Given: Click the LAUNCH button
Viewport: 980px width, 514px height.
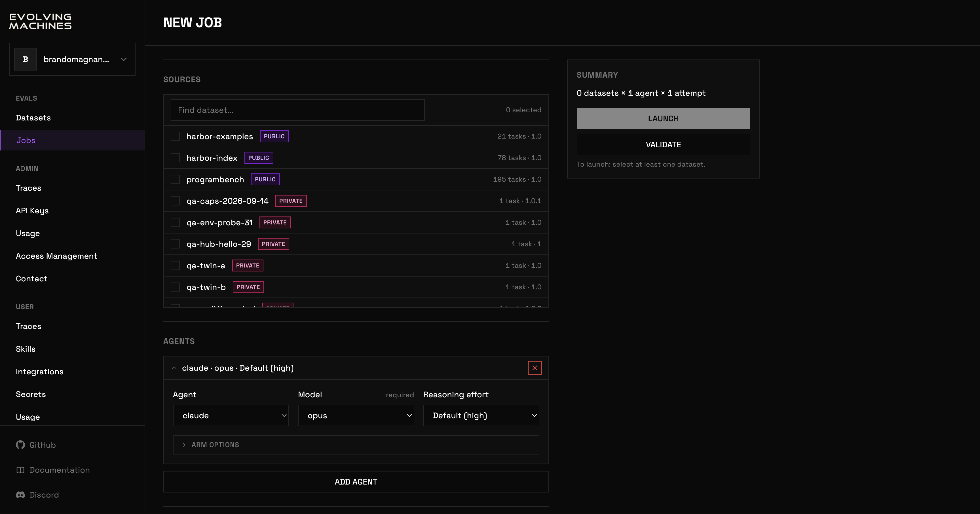Looking at the screenshot, I should (x=663, y=118).
